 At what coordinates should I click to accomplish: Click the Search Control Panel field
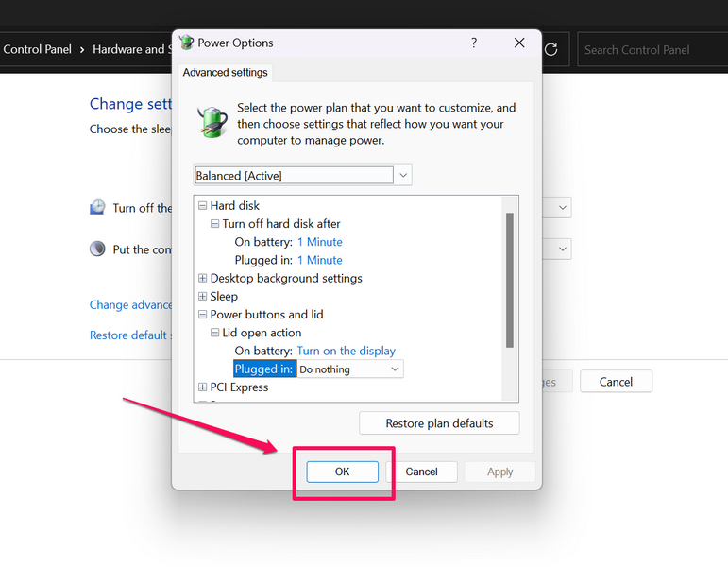(x=652, y=49)
